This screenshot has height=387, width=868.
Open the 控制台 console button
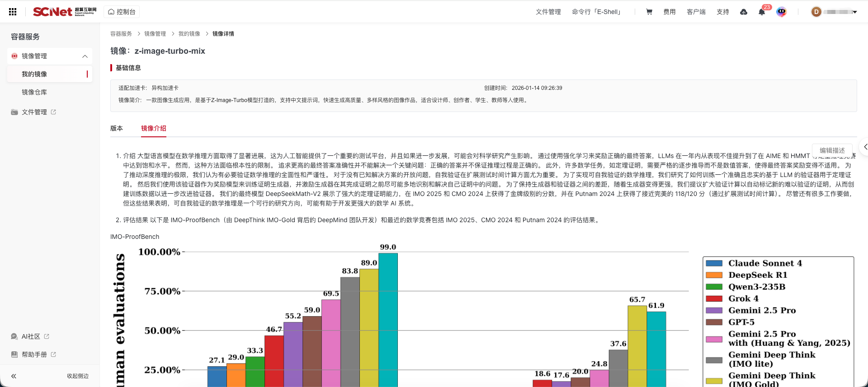pyautogui.click(x=122, y=12)
